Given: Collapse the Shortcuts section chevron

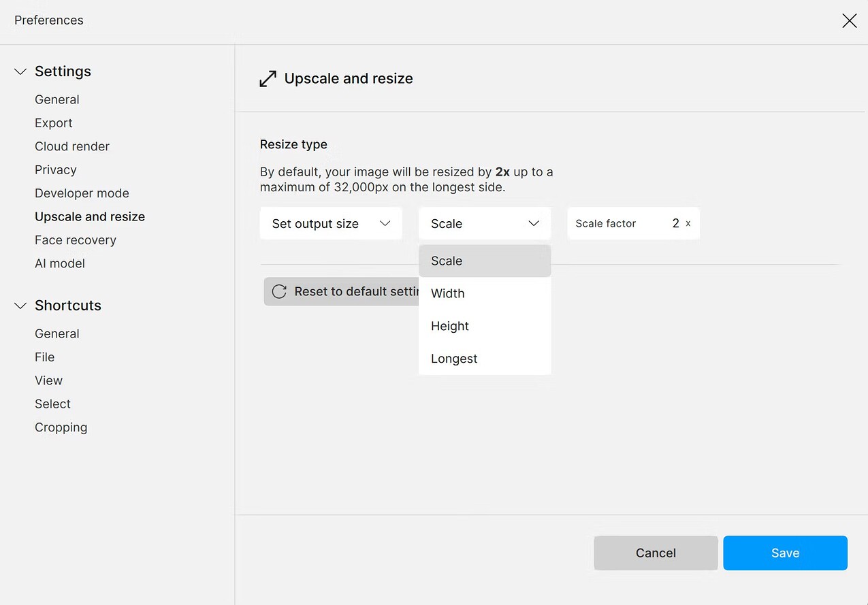Looking at the screenshot, I should point(20,306).
